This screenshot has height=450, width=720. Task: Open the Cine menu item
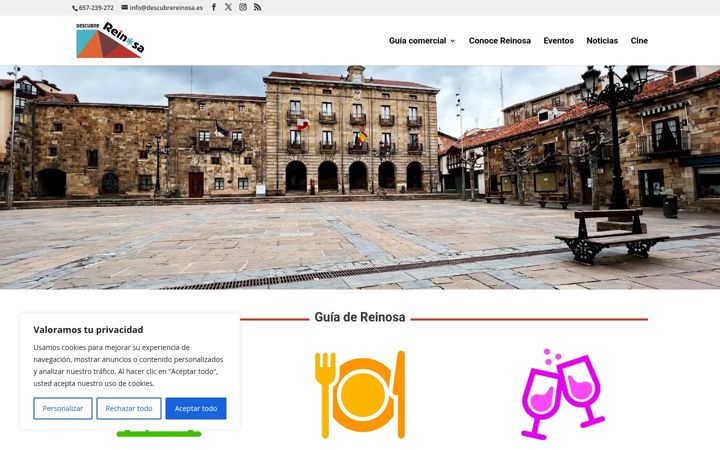[x=639, y=40]
